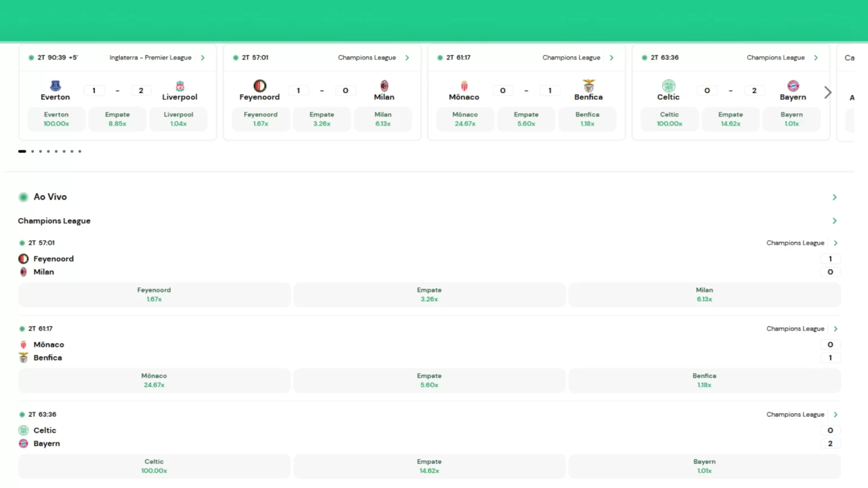This screenshot has width=868, height=488.
Task: Open Mônaco vs Benfica list row chevron
Action: pyautogui.click(x=836, y=329)
